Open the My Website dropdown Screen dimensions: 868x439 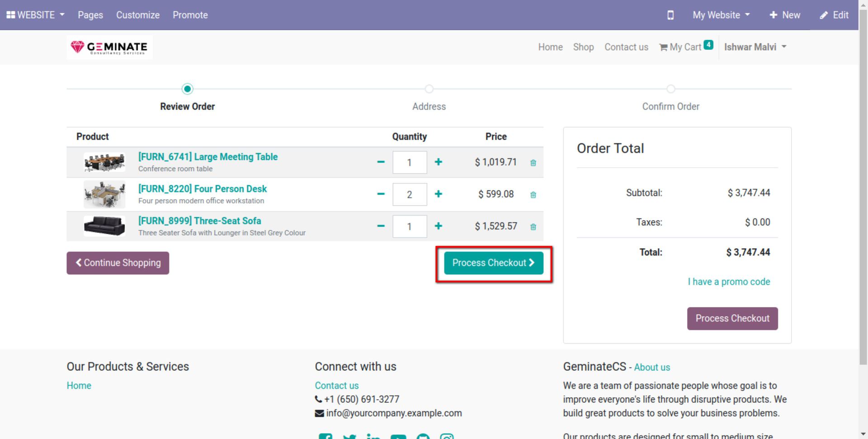(x=720, y=15)
